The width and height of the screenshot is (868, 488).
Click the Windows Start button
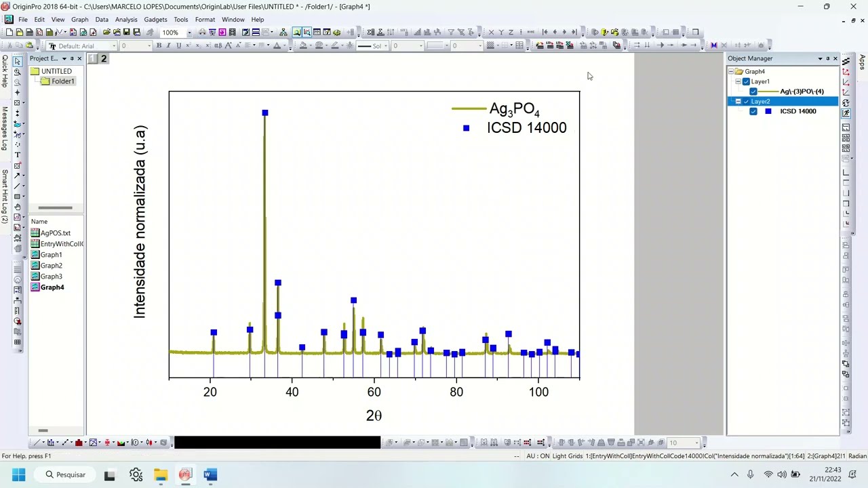pyautogui.click(x=18, y=474)
